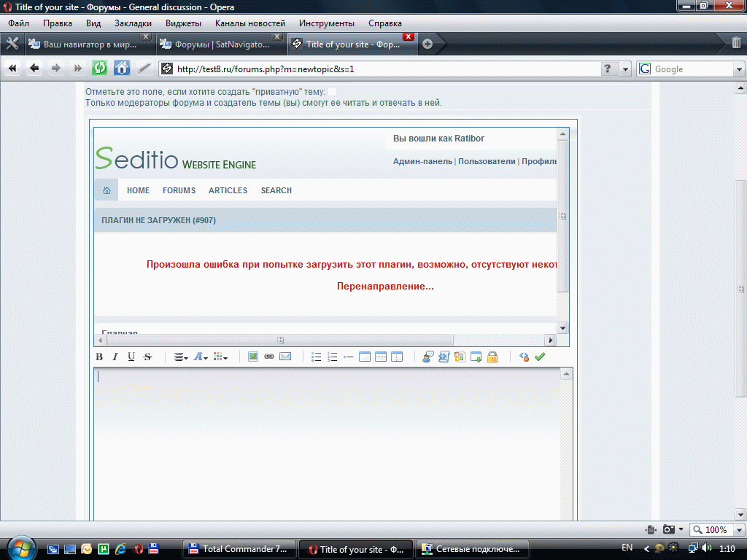The image size is (747, 560).
Task: Open the color palette dropdown
Action: pyautogui.click(x=220, y=357)
